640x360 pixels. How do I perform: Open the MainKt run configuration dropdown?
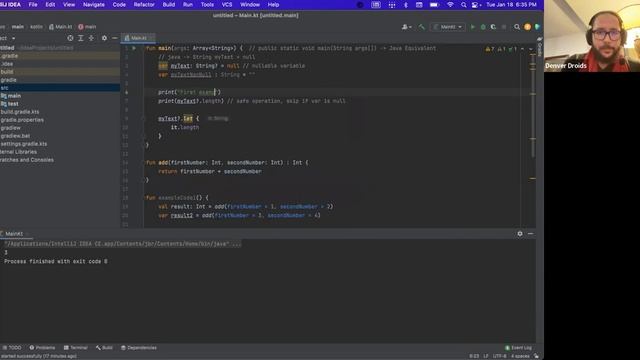(x=448, y=27)
